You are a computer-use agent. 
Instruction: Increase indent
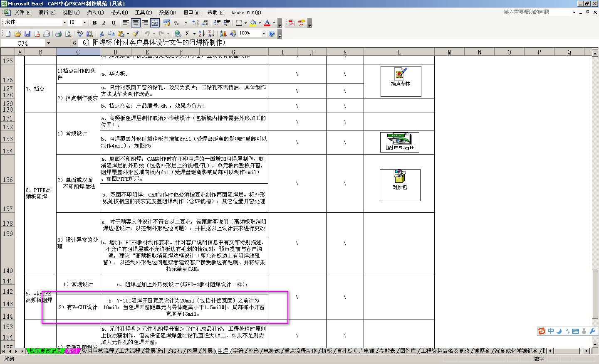click(x=227, y=23)
